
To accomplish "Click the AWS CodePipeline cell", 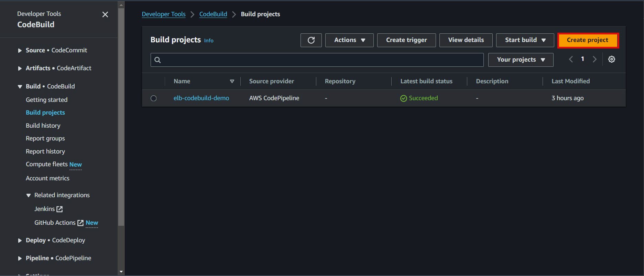I will point(274,98).
